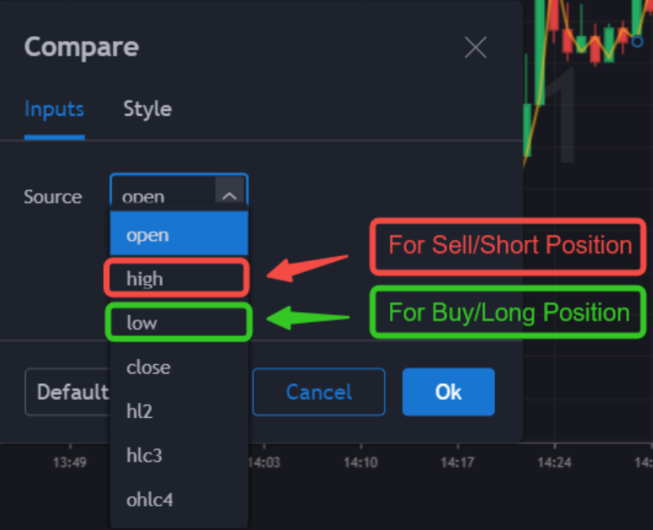Open the Style tab
Screen dimensions: 653x530
click(147, 109)
